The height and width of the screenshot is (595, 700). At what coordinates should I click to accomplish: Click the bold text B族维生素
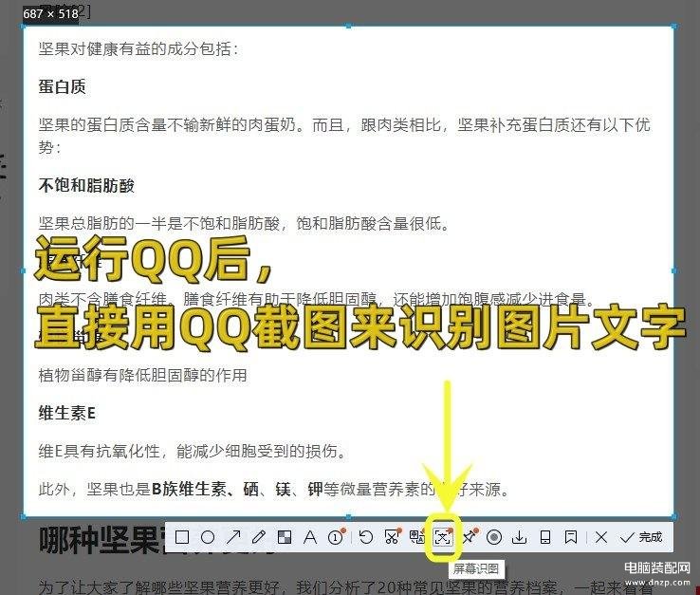click(189, 489)
